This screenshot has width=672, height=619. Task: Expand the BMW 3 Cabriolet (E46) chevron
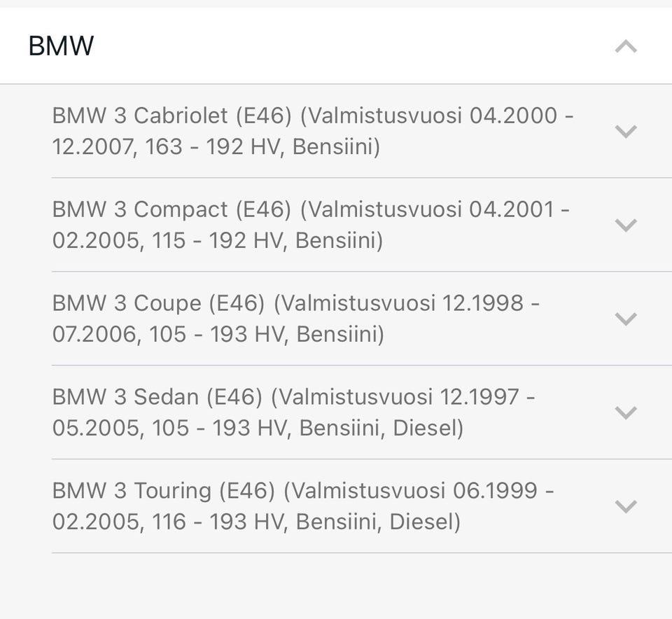coord(625,131)
